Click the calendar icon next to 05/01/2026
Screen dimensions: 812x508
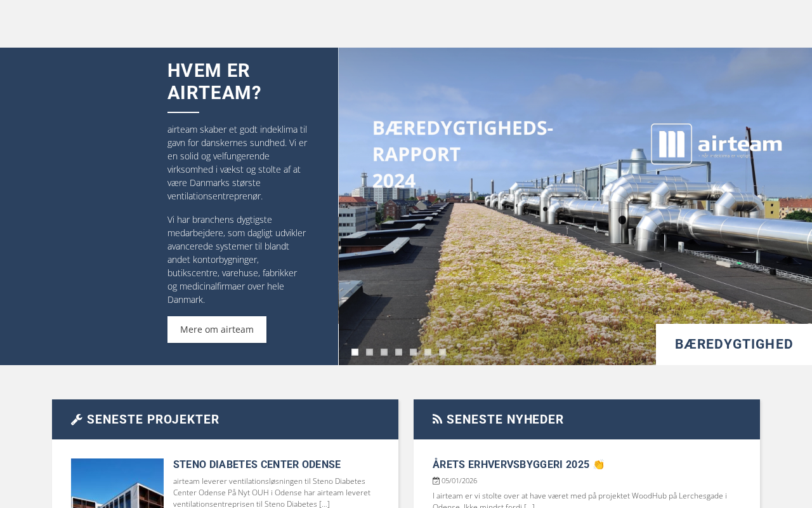(x=436, y=481)
